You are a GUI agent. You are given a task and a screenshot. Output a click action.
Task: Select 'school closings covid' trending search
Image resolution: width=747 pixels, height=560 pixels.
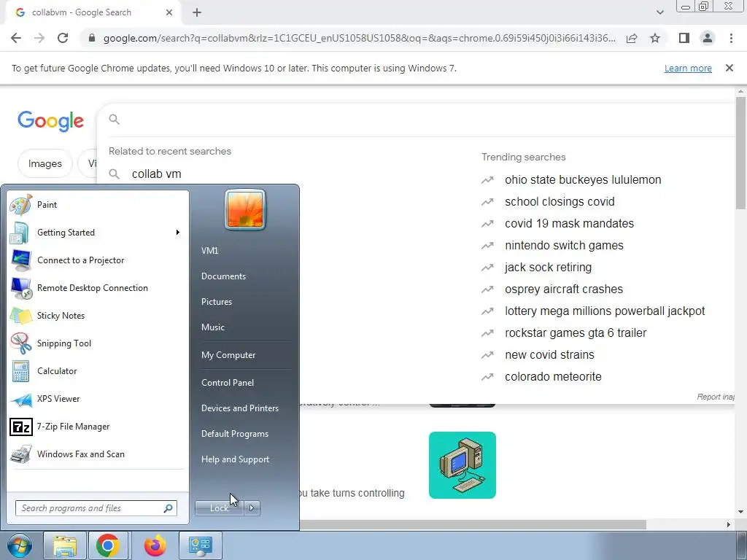[x=560, y=201]
